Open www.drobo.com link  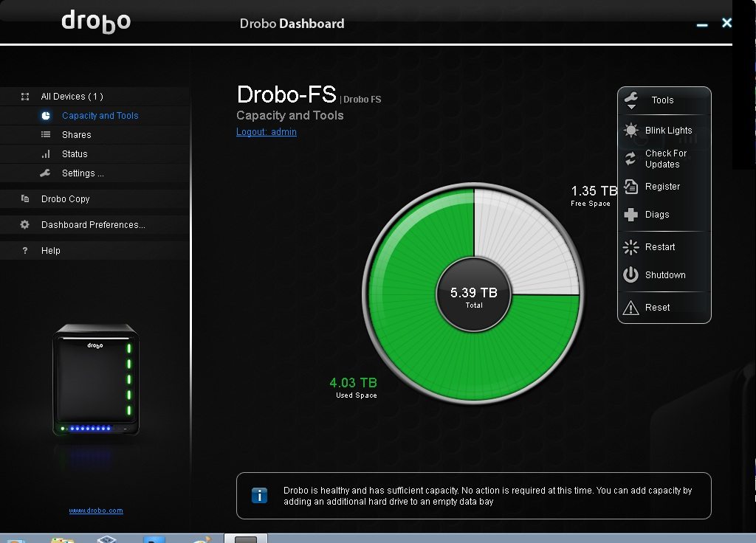(x=96, y=511)
